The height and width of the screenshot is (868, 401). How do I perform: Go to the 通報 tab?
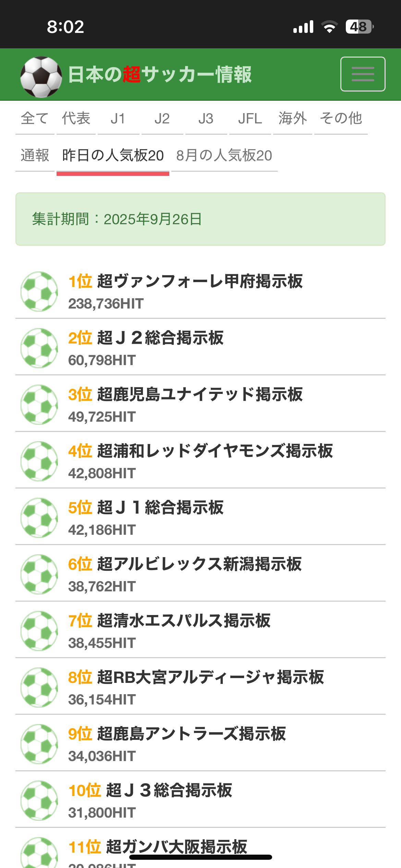[x=35, y=156]
